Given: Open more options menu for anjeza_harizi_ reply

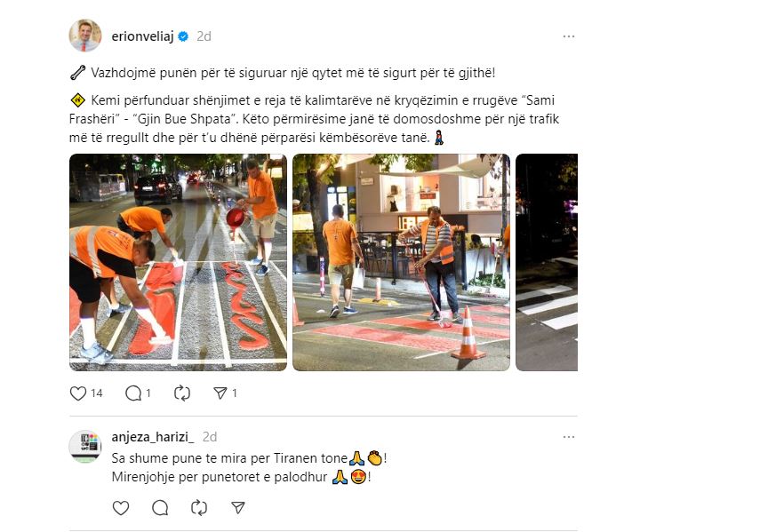Looking at the screenshot, I should pos(569,437).
